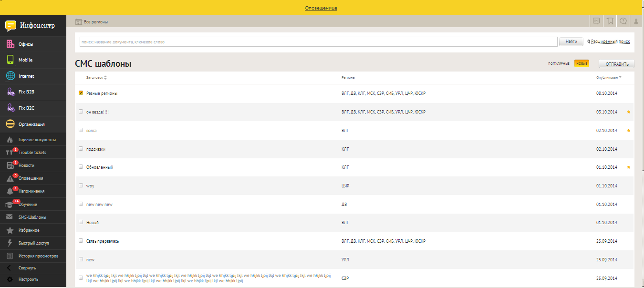
Task: Open the «Разные регионы» template title
Action: coord(102,93)
